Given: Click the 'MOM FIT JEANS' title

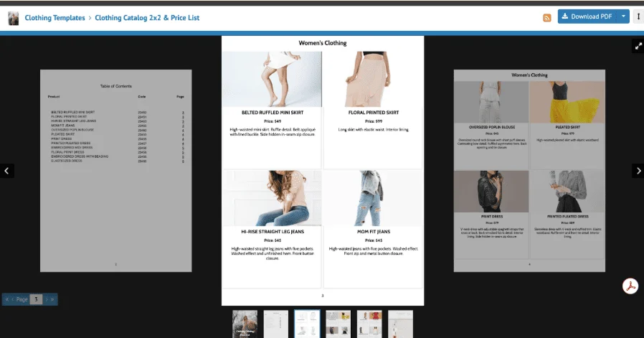Looking at the screenshot, I should (x=374, y=232).
